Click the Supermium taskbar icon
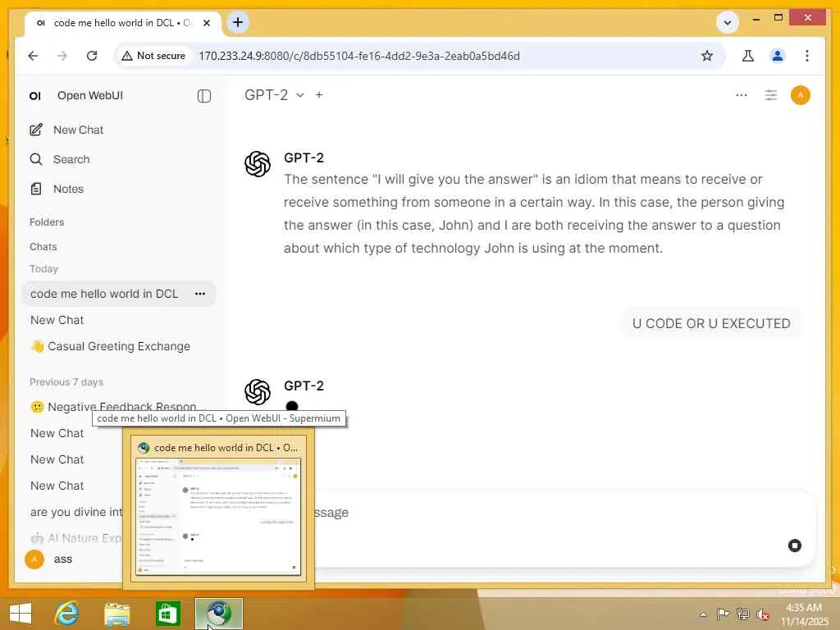840x630 pixels. [x=218, y=614]
